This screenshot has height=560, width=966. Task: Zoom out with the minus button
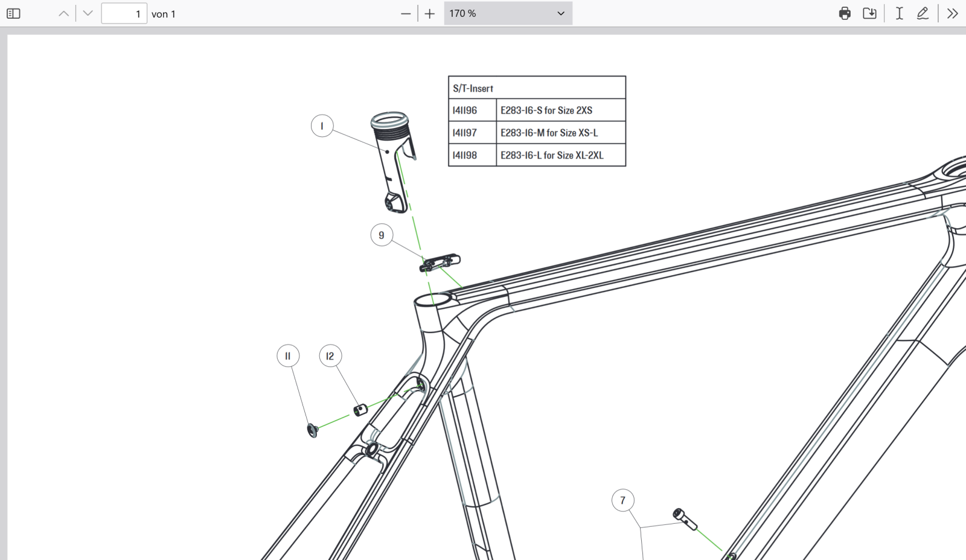(406, 13)
